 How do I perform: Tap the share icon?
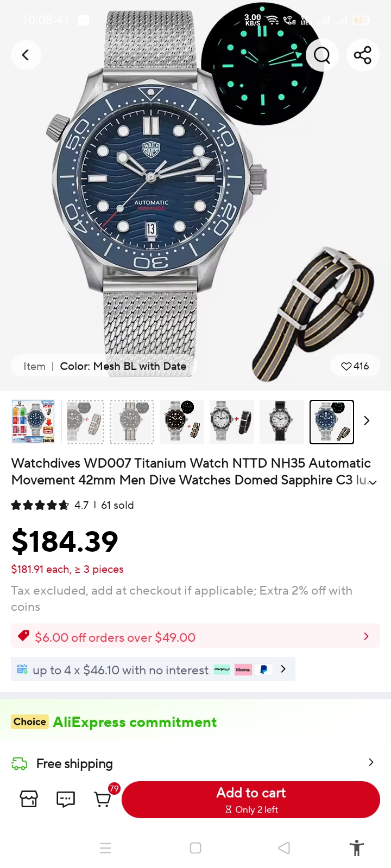(363, 55)
